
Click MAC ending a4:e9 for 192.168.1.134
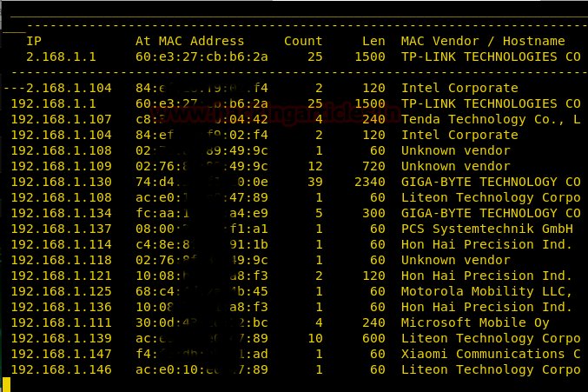(x=202, y=213)
